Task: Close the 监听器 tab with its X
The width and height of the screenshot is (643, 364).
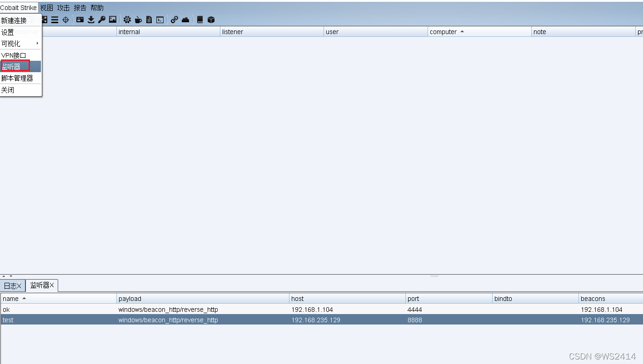Action: point(52,285)
